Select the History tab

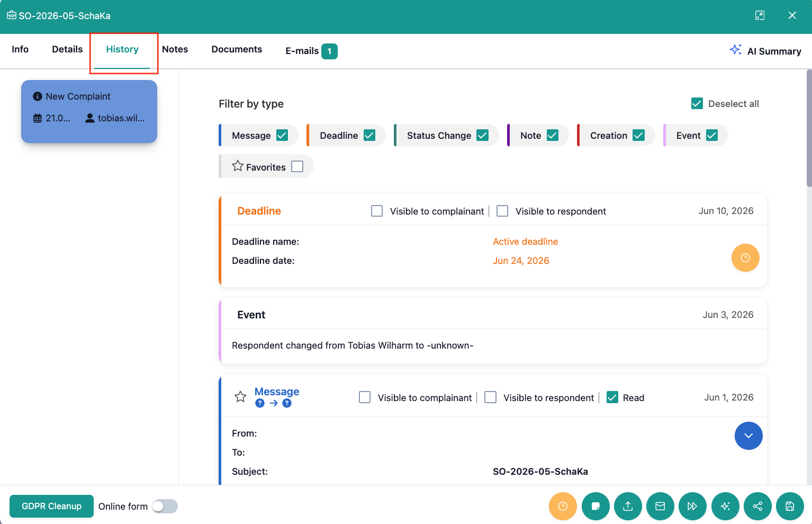[122, 49]
